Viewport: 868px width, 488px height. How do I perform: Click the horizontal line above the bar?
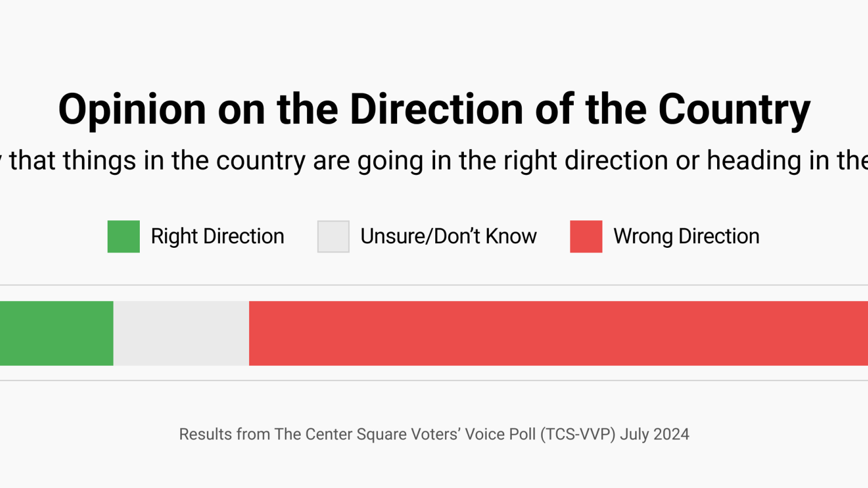pyautogui.click(x=434, y=285)
